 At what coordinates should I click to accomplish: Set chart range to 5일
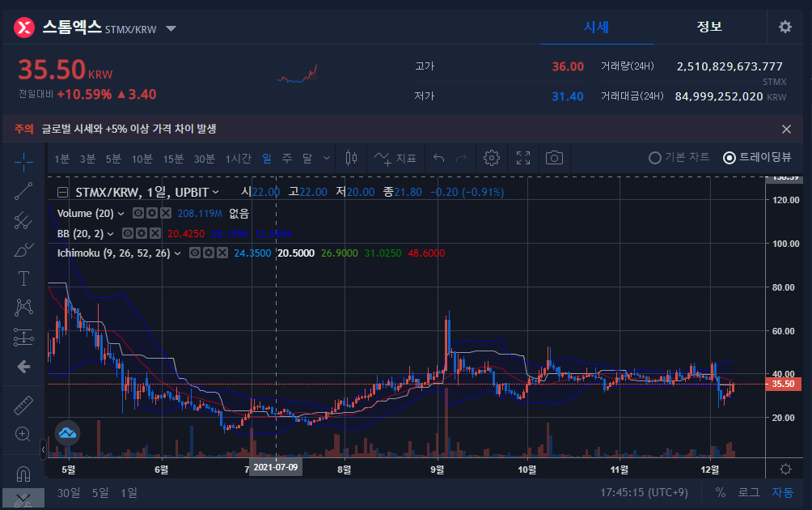[x=100, y=493]
